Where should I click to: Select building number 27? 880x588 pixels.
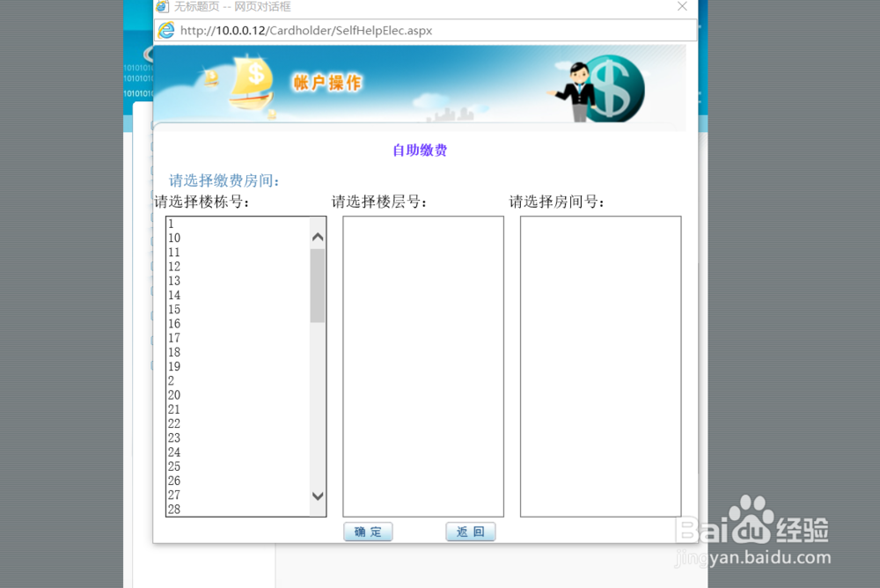click(238, 495)
